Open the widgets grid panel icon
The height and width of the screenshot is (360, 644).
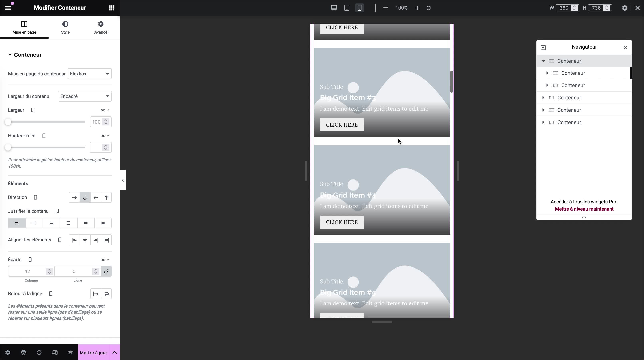[x=112, y=8]
